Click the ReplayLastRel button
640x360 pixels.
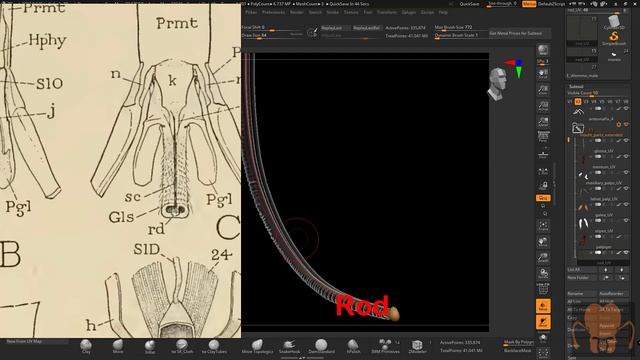366,28
